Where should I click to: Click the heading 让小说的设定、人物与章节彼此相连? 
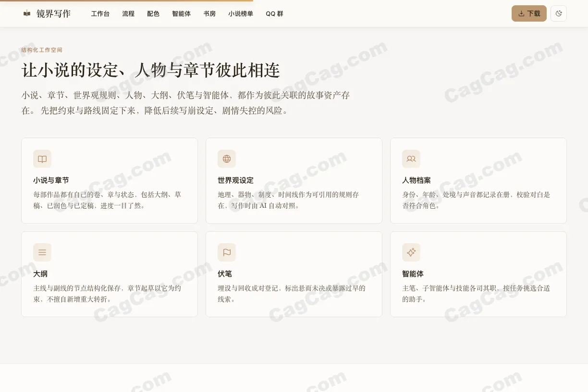coord(151,71)
